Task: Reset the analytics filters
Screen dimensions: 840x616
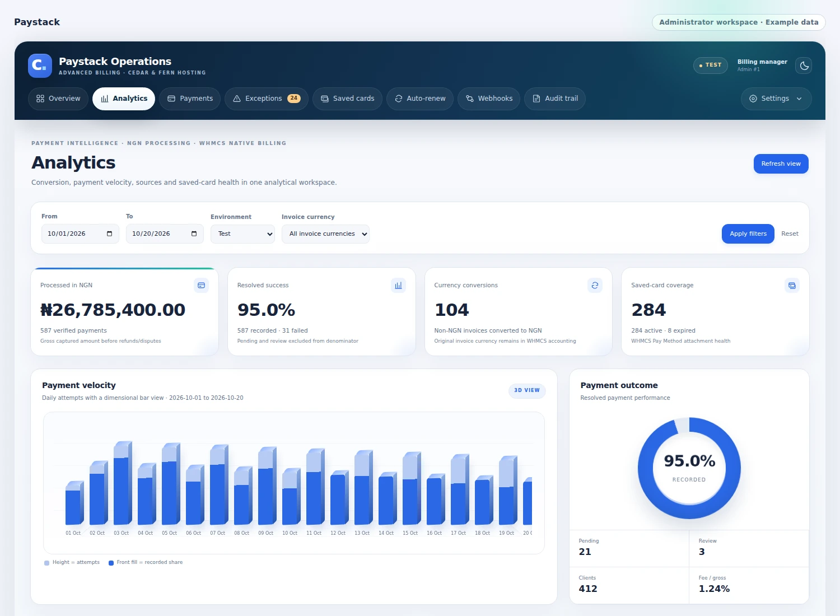Action: point(790,234)
